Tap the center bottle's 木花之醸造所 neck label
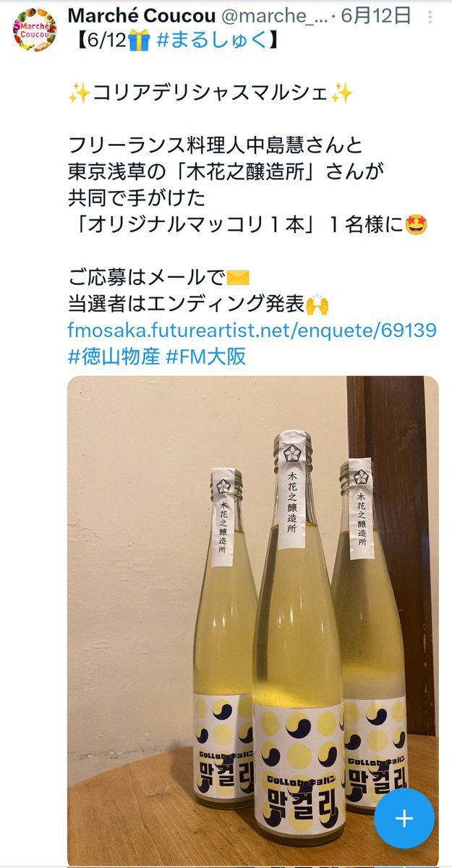This screenshot has height=868, width=452. pyautogui.click(x=292, y=490)
